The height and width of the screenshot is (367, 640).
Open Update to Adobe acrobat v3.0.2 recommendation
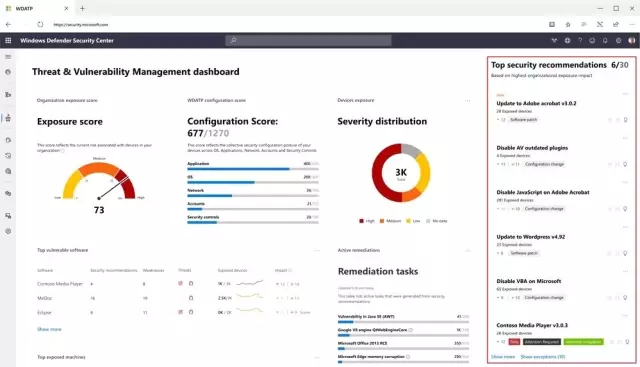536,104
